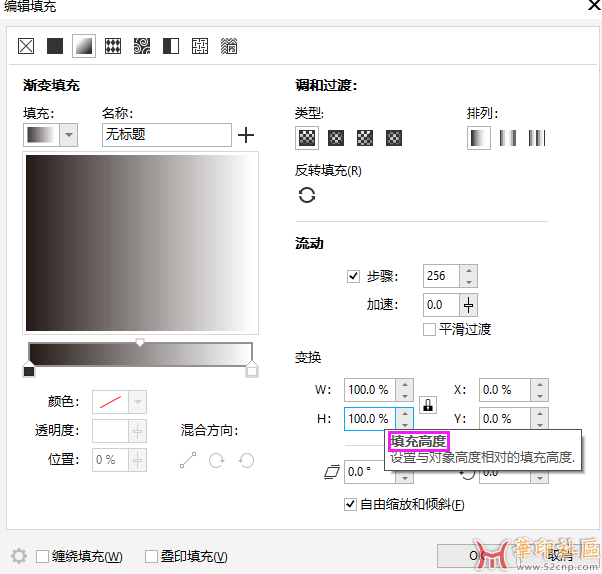Select the Uniform fill icon
602x574 pixels.
coord(55,46)
